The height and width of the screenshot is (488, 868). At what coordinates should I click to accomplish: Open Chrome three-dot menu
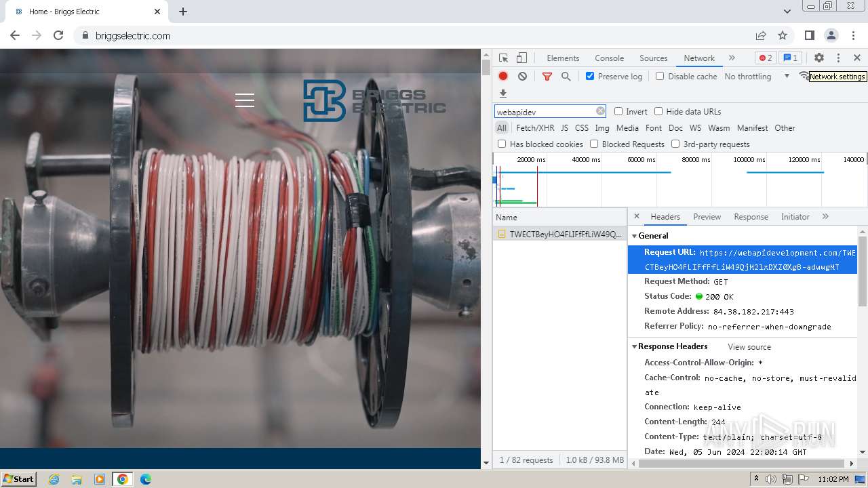[x=853, y=35]
